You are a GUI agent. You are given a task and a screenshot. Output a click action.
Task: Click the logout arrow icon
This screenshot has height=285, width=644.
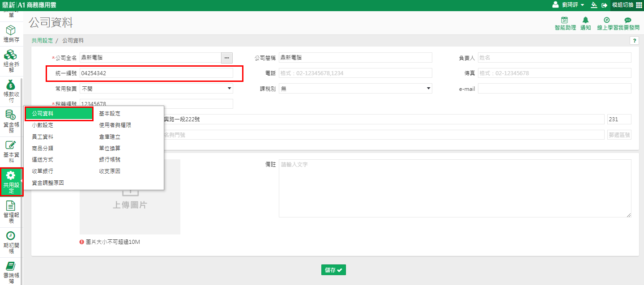pyautogui.click(x=604, y=5)
